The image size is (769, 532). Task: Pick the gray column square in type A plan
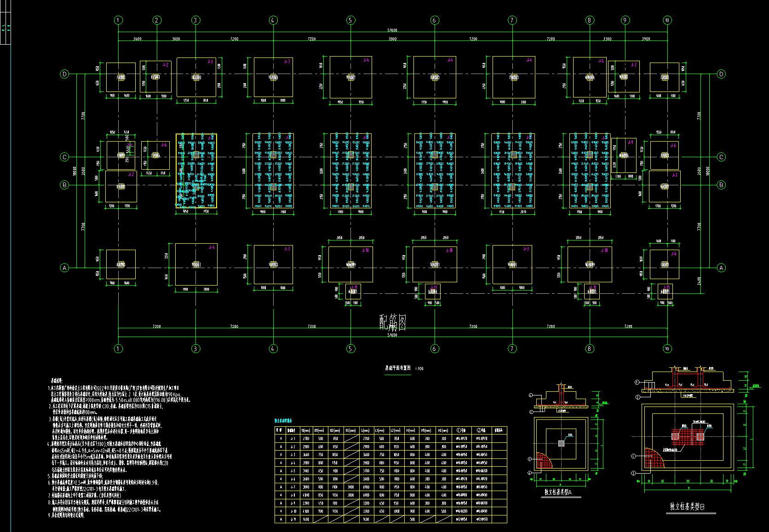561,443
